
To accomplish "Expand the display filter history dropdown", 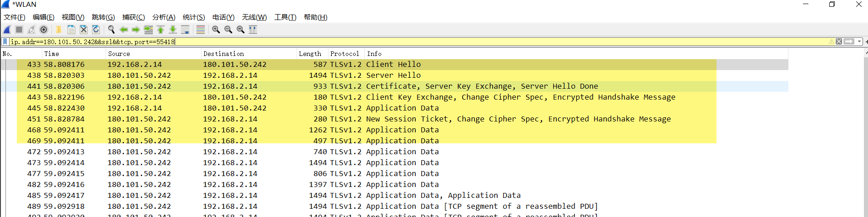I will (859, 42).
